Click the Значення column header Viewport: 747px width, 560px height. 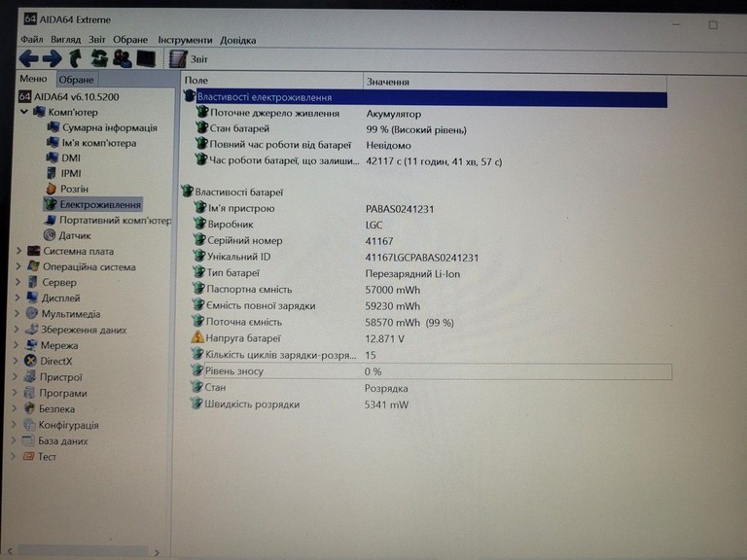[x=515, y=82]
